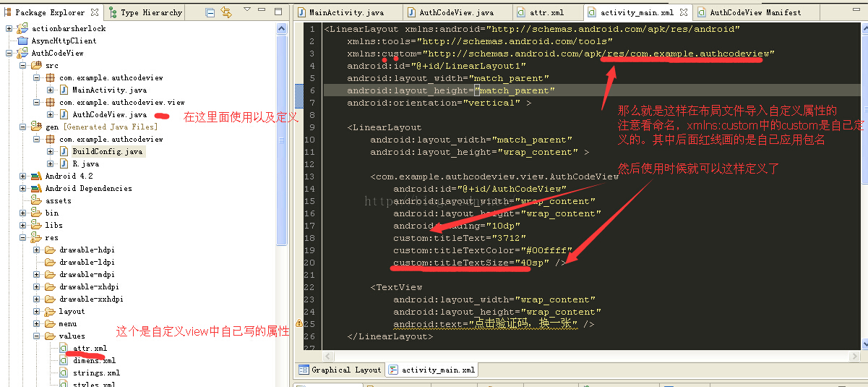The image size is (868, 387).
Task: Expand the libs folder node
Action: click(x=23, y=225)
